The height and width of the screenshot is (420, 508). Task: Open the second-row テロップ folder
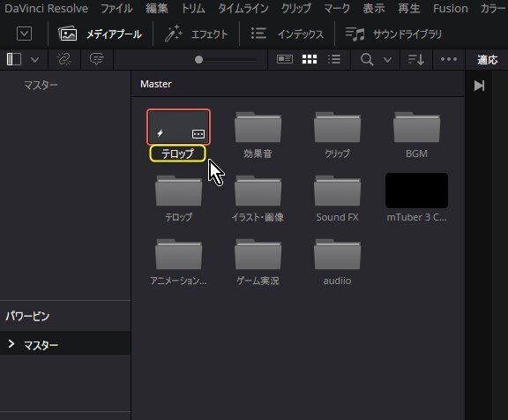pyautogui.click(x=178, y=191)
